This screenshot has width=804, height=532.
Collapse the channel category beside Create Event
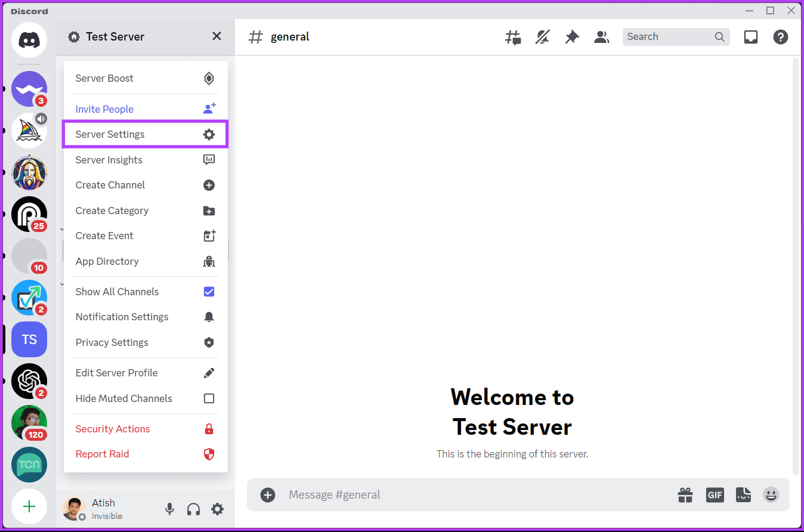[x=62, y=228]
